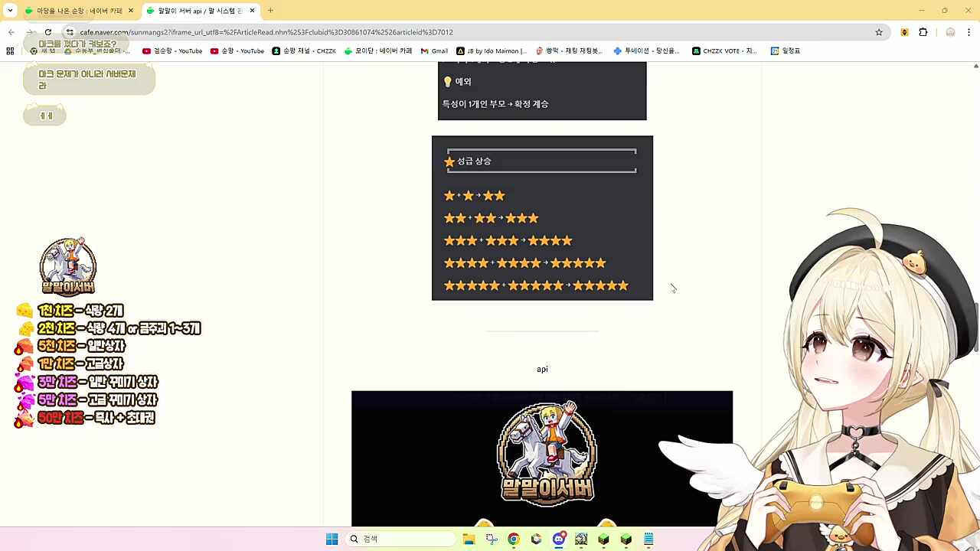Open the 김순망 - YouTube bookmark
The width and height of the screenshot is (980, 551).
(173, 51)
